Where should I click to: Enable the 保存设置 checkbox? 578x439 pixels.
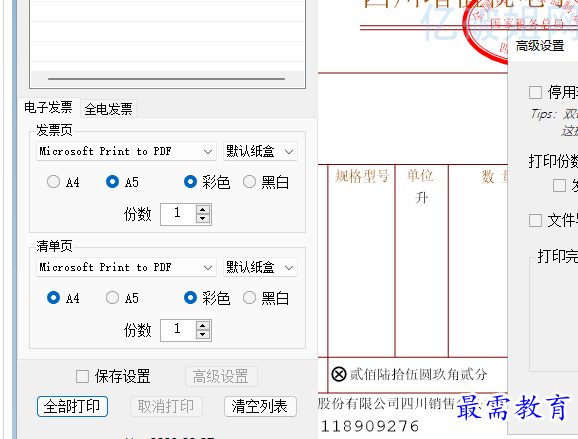pos(82,377)
